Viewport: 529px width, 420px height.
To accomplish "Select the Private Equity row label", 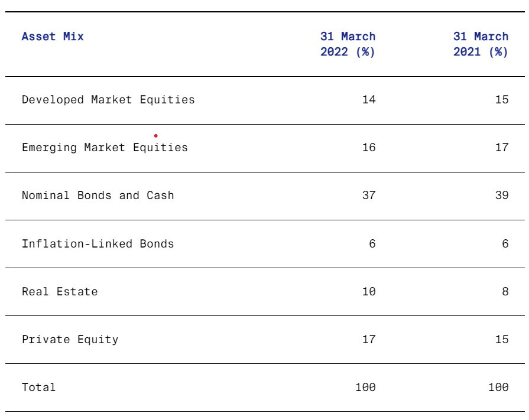I will (70, 339).
